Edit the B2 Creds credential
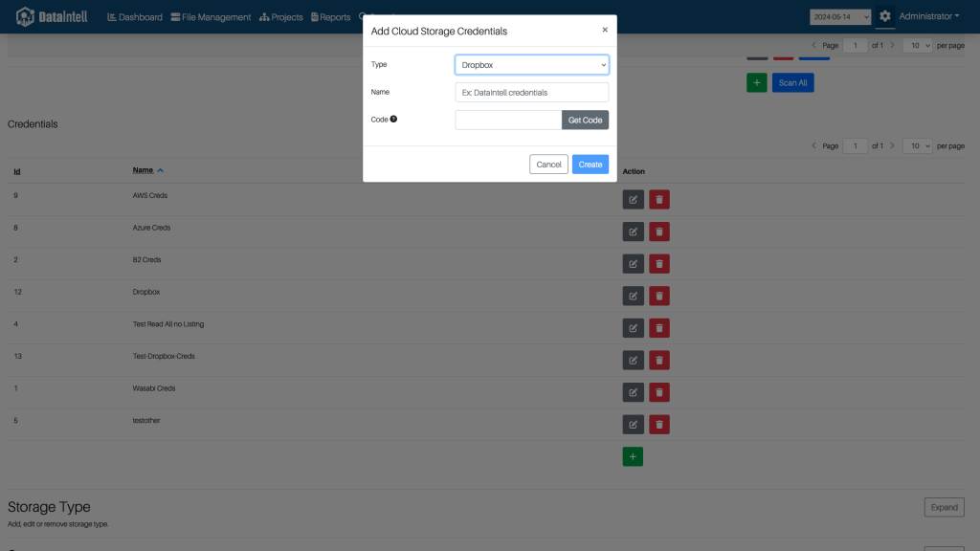This screenshot has width=980, height=551. 634,264
